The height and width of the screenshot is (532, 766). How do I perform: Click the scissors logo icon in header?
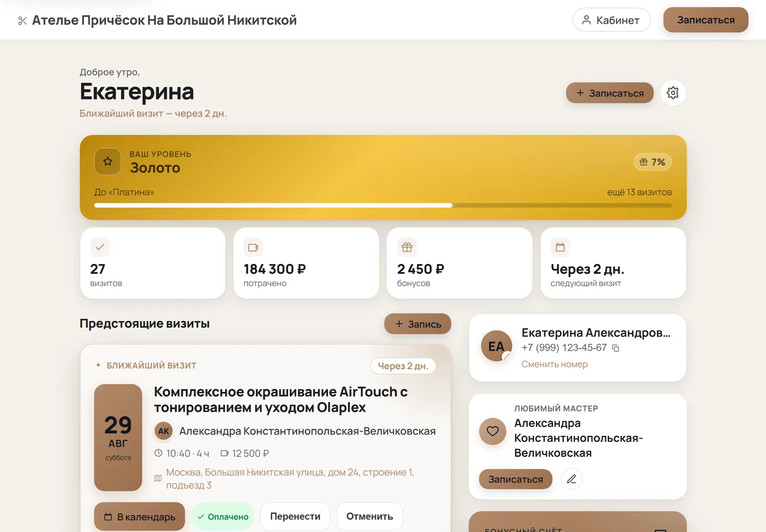tap(22, 21)
